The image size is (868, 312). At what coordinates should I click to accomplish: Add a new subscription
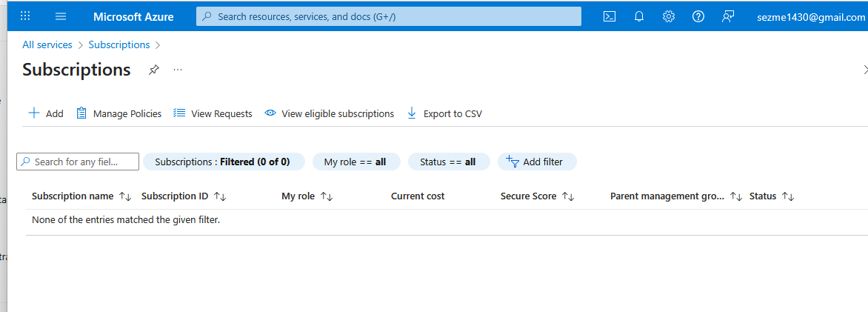45,113
